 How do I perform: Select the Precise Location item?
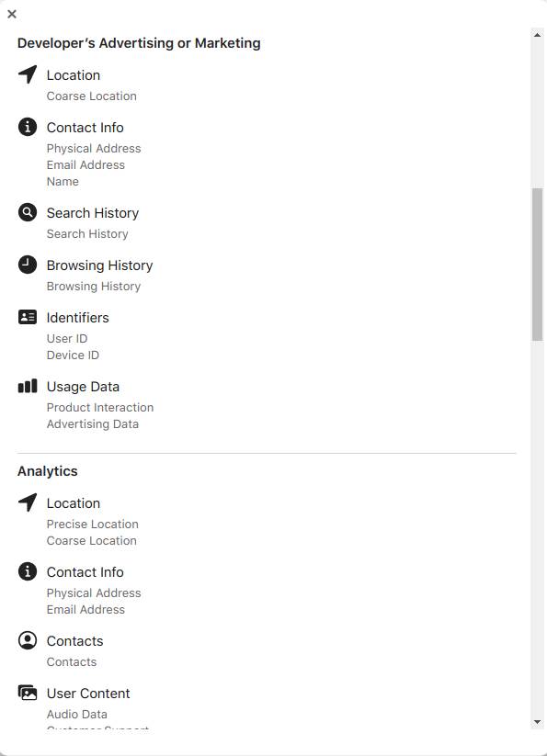coord(92,524)
